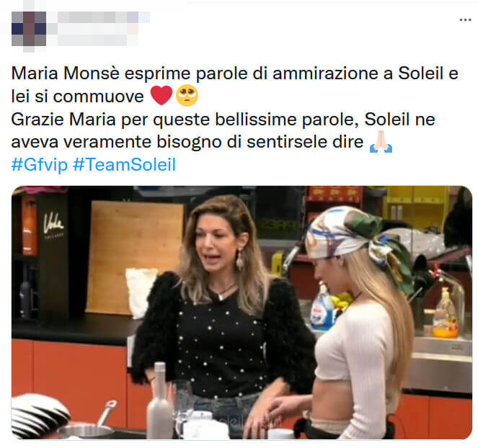Viewport: 478px width, 448px height.
Task: Visit the blurred author handle below name
Action: pos(92,40)
